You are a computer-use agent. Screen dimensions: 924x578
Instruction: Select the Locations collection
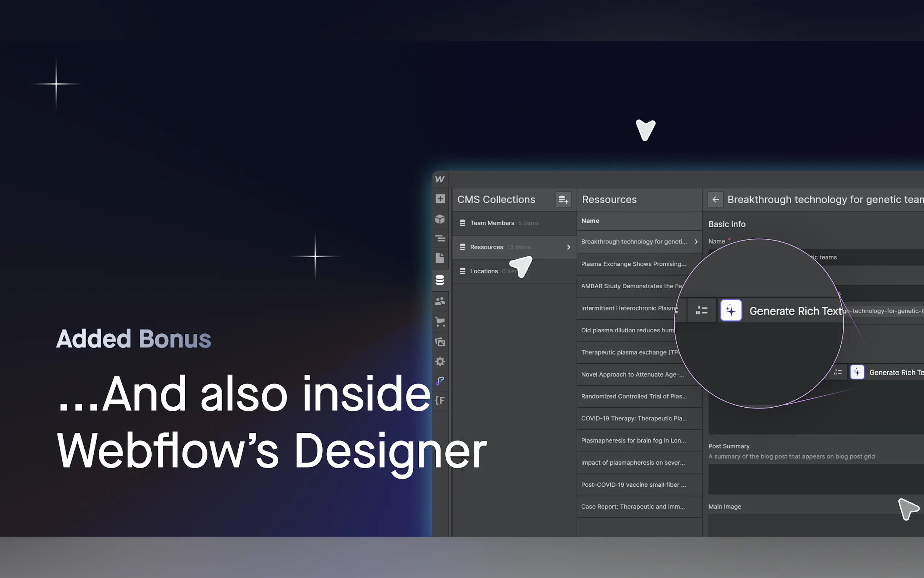483,272
